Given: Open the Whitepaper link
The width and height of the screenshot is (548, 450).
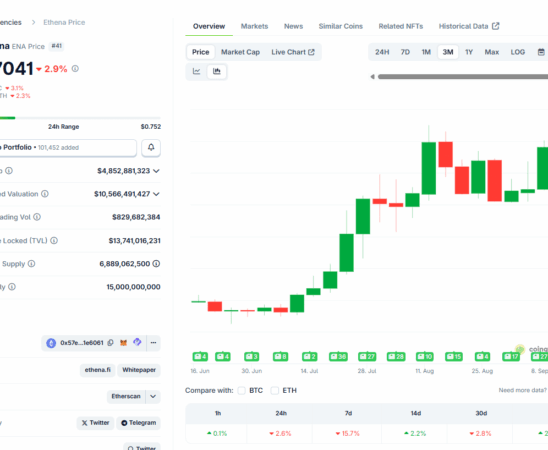Looking at the screenshot, I should coord(139,370).
